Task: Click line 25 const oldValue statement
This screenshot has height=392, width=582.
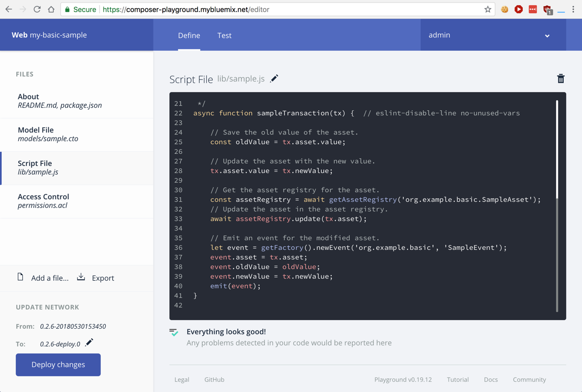Action: point(278,142)
